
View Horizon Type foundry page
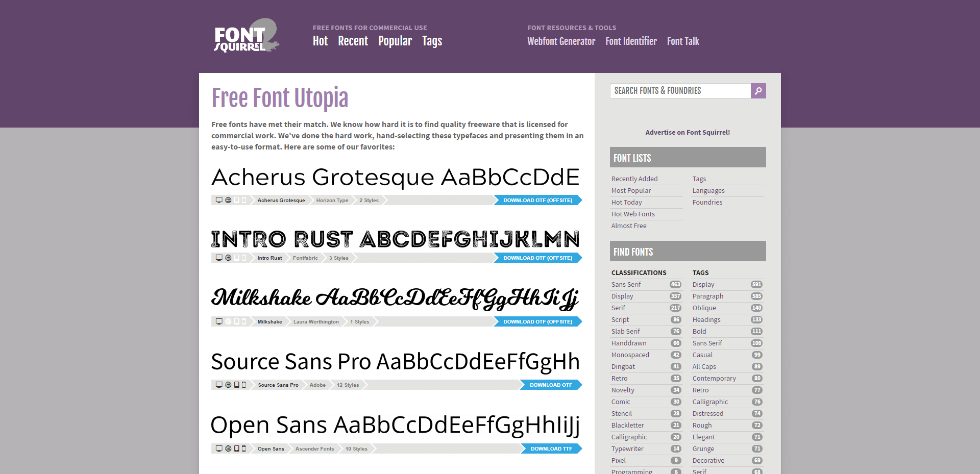[332, 200]
